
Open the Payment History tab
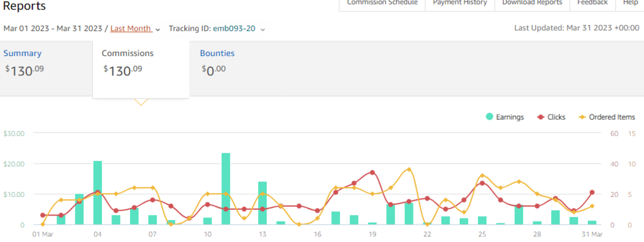point(460,3)
